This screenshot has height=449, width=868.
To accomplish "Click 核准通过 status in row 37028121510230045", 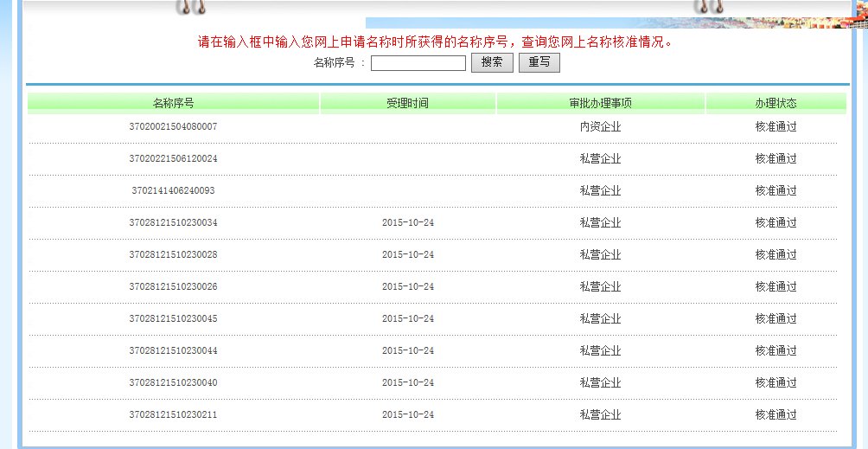I will click(776, 319).
